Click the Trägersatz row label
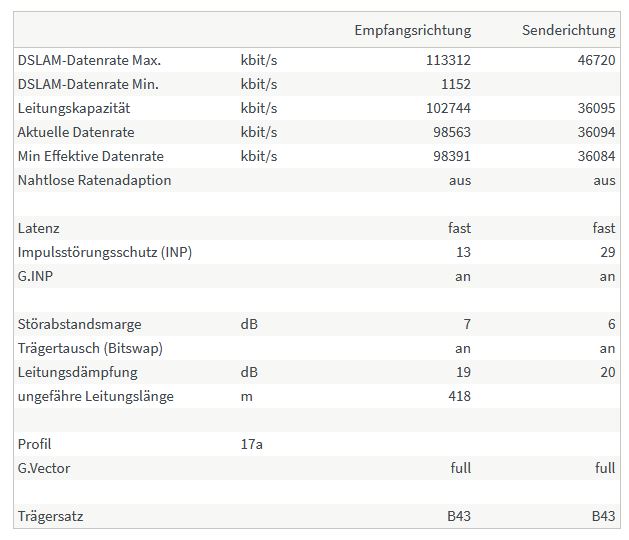 pos(51,516)
